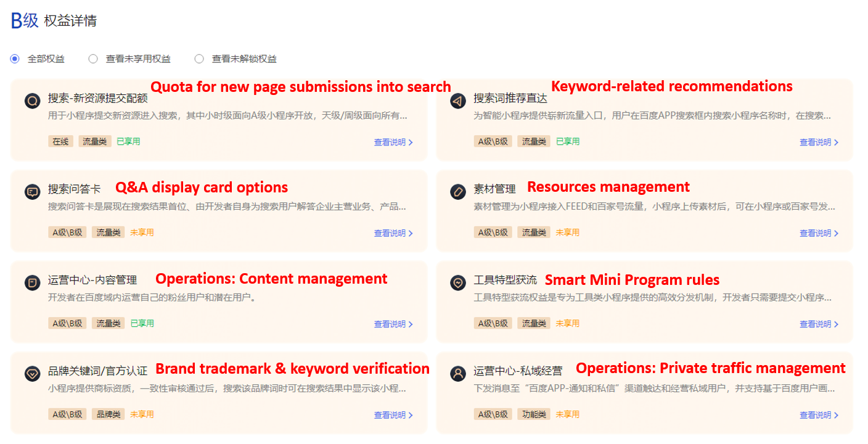This screenshot has height=444, width=868.
Task: Click the B级 权益详情 page heading
Action: 54,20
